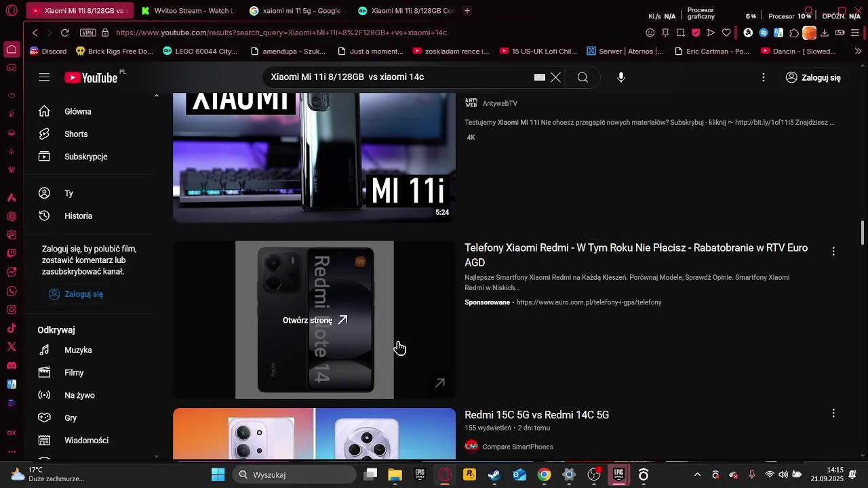
Task: Open GX Corner gamepad icon in sidebar
Action: pyautogui.click(x=12, y=68)
